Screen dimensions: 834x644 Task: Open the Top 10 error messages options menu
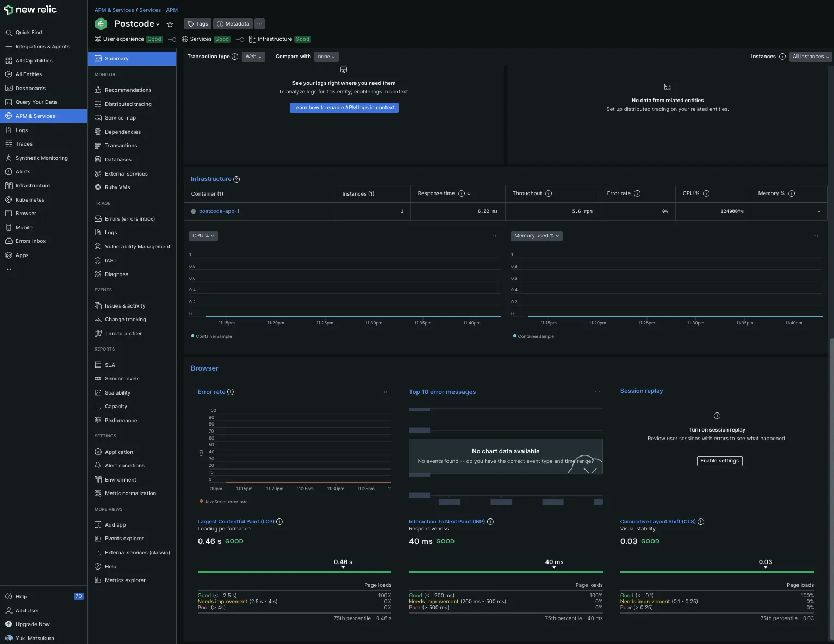[598, 392]
